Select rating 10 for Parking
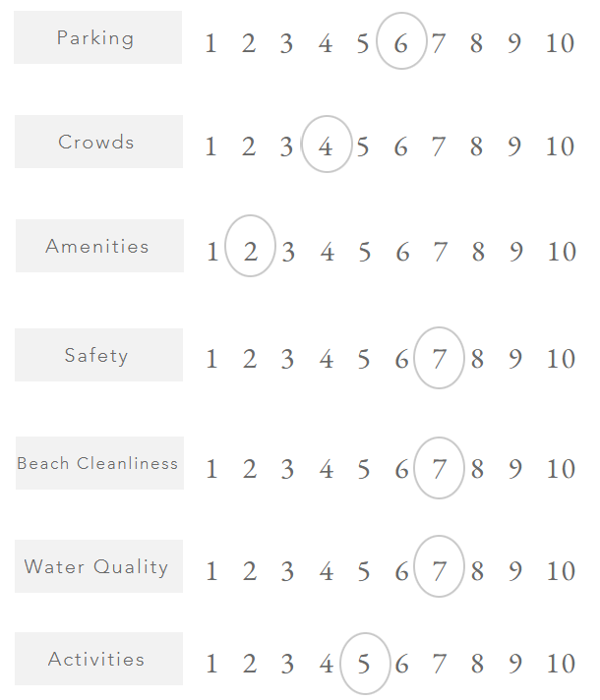Image resolution: width=600 pixels, height=700 pixels. pyautogui.click(x=560, y=43)
